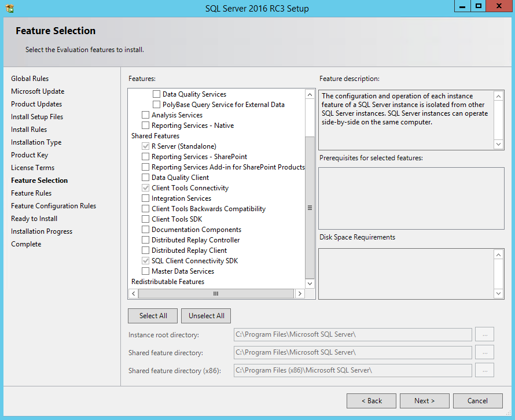Image resolution: width=515 pixels, height=420 pixels.
Task: Click the Product Key step
Action: pyautogui.click(x=30, y=155)
